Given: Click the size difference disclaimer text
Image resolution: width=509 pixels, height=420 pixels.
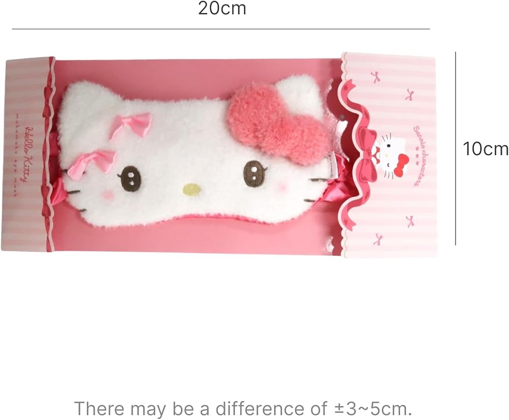Looking at the screenshot, I should (x=243, y=408).
